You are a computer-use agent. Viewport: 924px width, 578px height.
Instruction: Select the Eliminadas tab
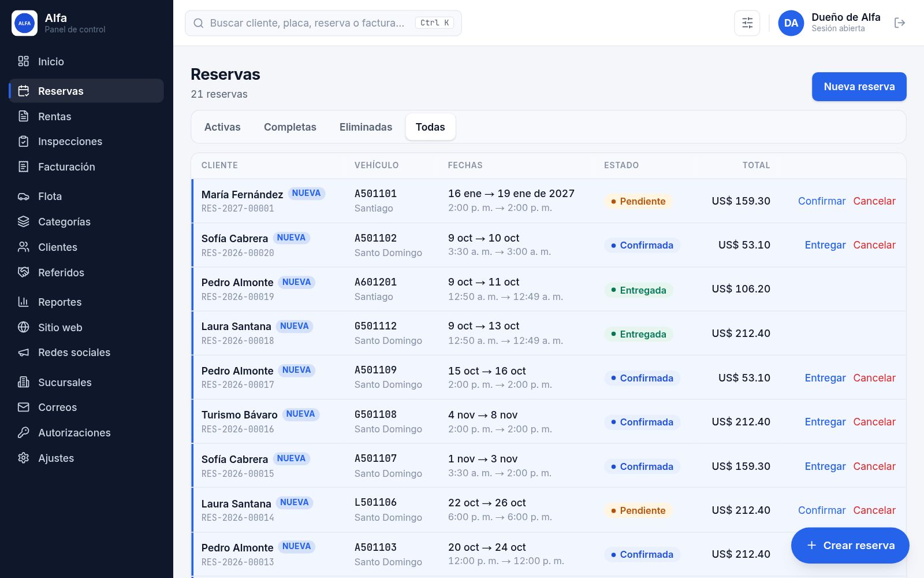(x=366, y=127)
